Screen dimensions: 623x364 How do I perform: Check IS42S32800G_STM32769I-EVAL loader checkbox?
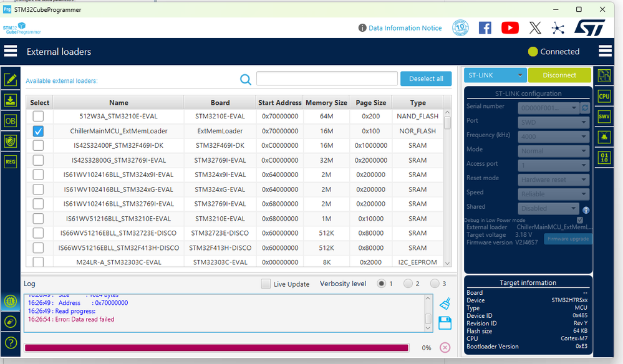pos(38,160)
